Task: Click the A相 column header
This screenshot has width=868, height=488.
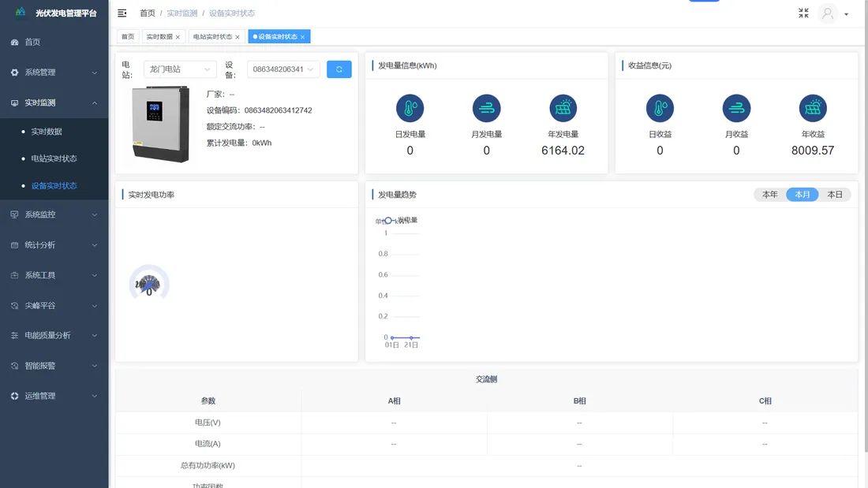Action: [394, 401]
